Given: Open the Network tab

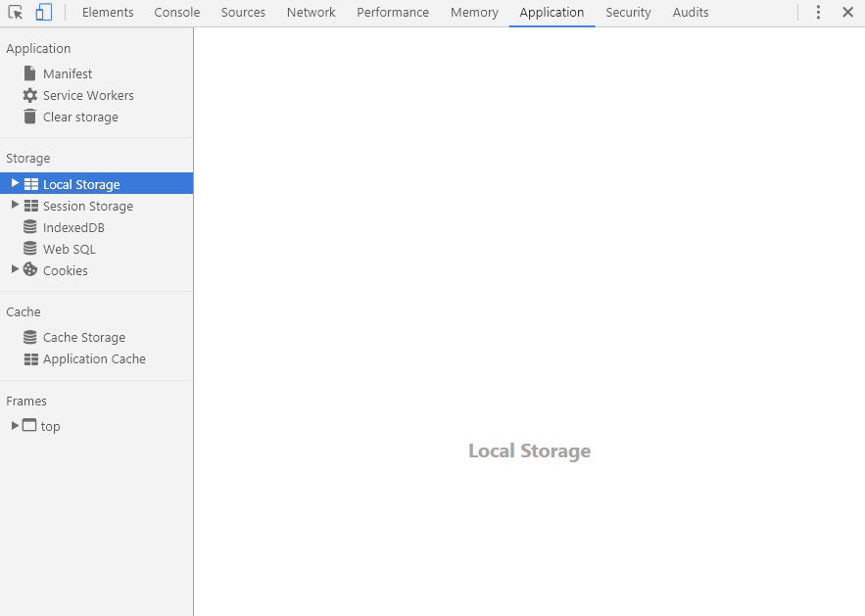Looking at the screenshot, I should pos(312,12).
